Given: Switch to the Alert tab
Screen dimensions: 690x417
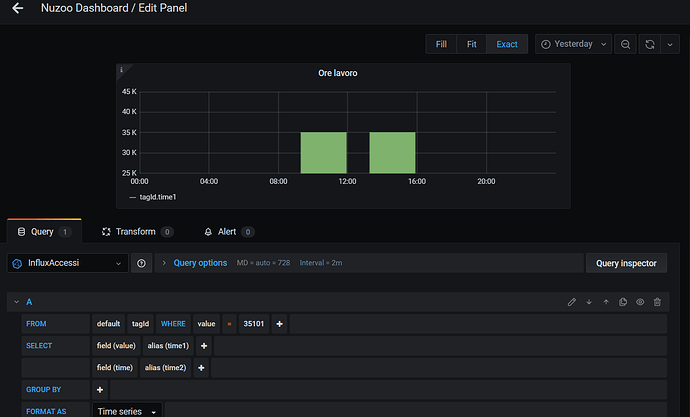Looking at the screenshot, I should pyautogui.click(x=229, y=231).
